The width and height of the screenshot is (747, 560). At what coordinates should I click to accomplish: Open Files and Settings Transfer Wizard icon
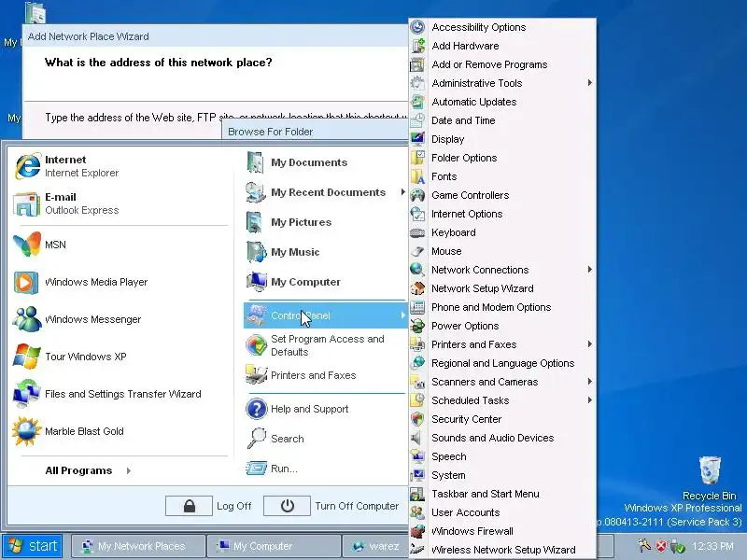pos(27,394)
